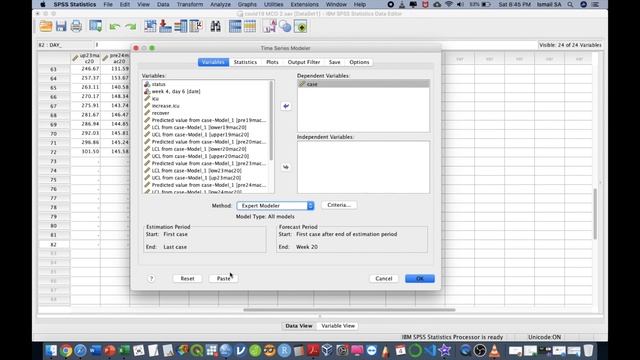Screen dimensions: 640x360
Task: Print with the printer toolbar icon
Action: (76, 27)
